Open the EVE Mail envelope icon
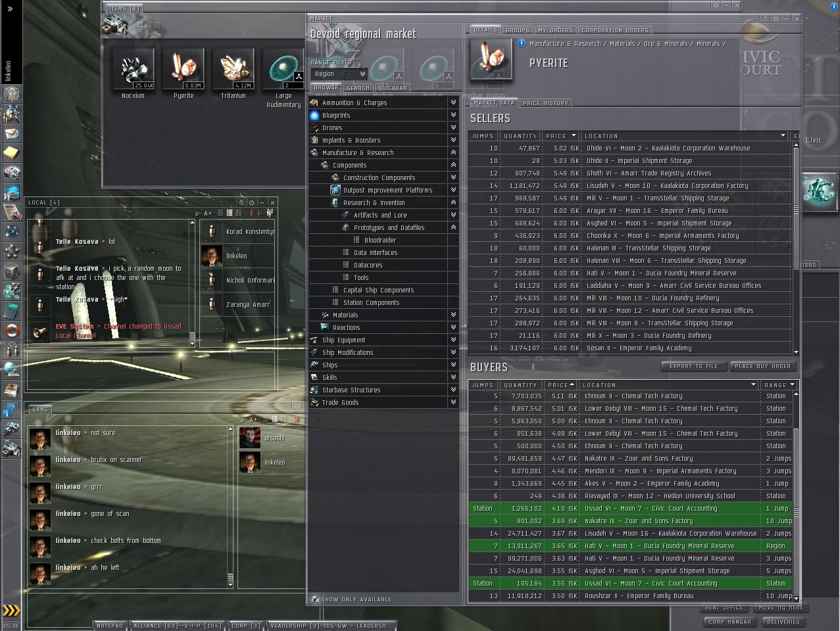 tap(11, 134)
